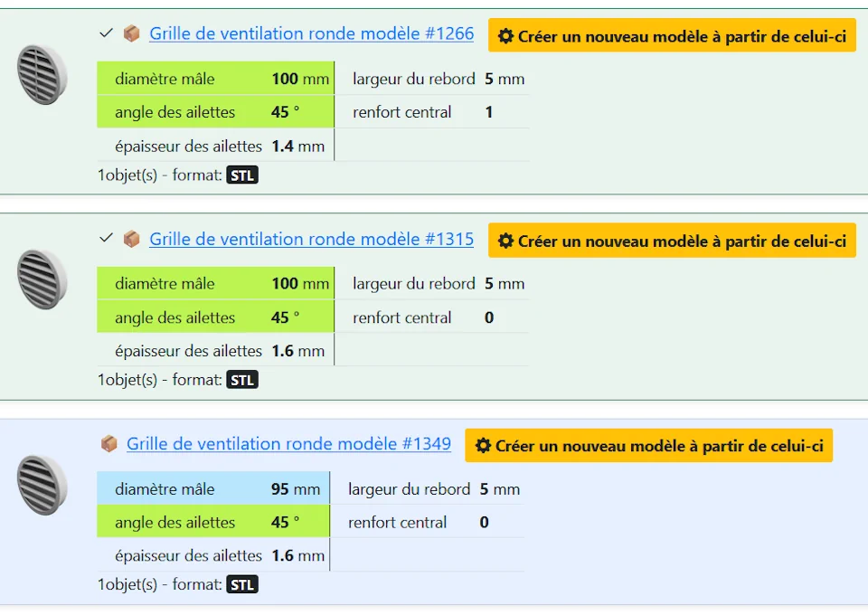Select 'largeur du rebord' 5 mm in model #1266
Screen dimensions: 868x615
pyautogui.click(x=432, y=79)
